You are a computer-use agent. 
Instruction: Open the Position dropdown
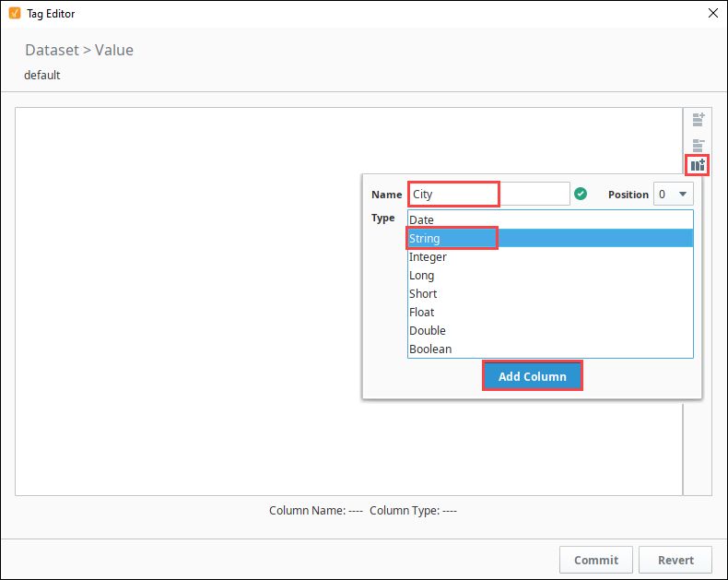pos(674,194)
